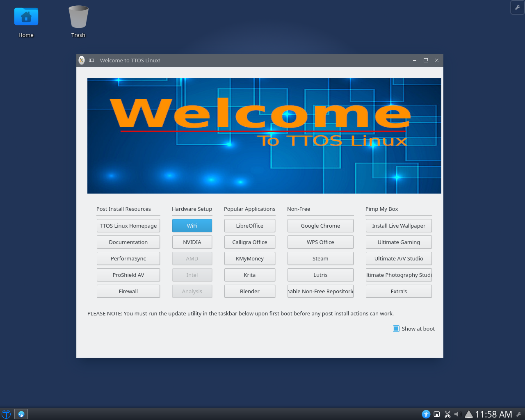Open ProShield AV
Image resolution: width=525 pixels, height=420 pixels.
(128, 275)
